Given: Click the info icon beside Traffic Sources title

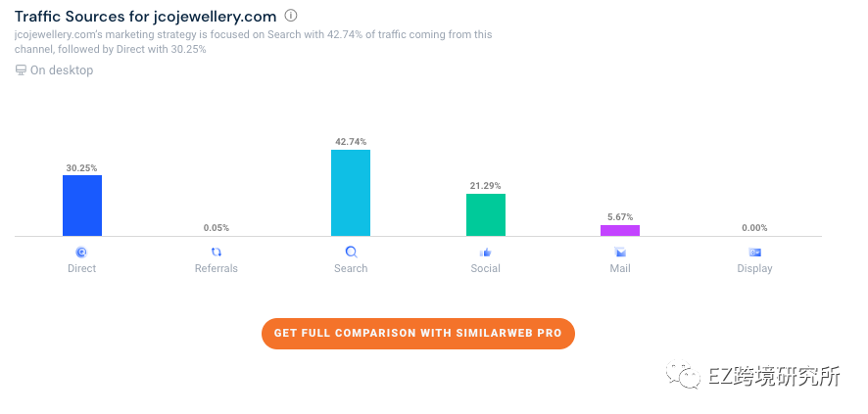Looking at the screenshot, I should [x=291, y=15].
